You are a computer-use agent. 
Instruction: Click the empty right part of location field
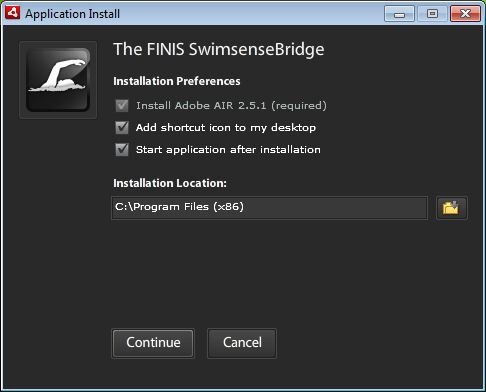[x=337, y=208]
